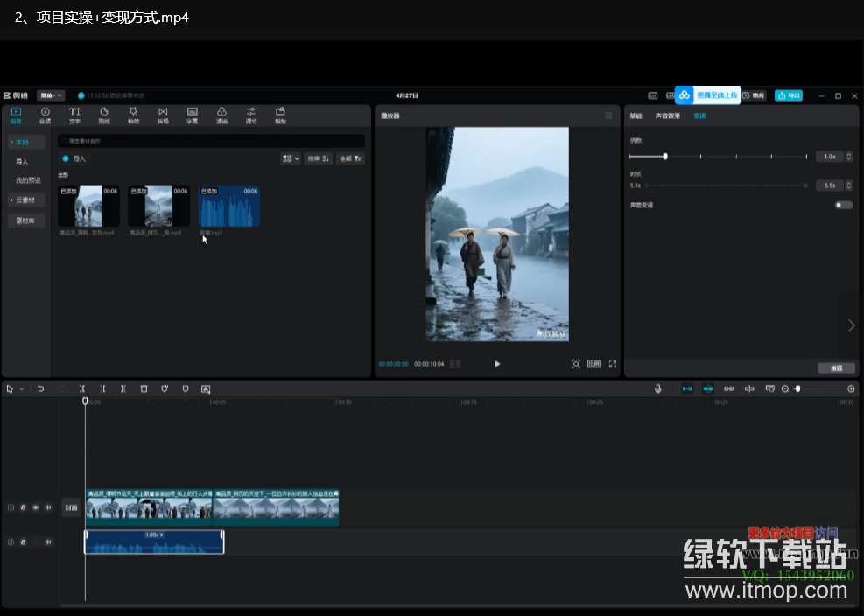Select 我的预设 in the sidebar
864x616 pixels.
click(28, 181)
